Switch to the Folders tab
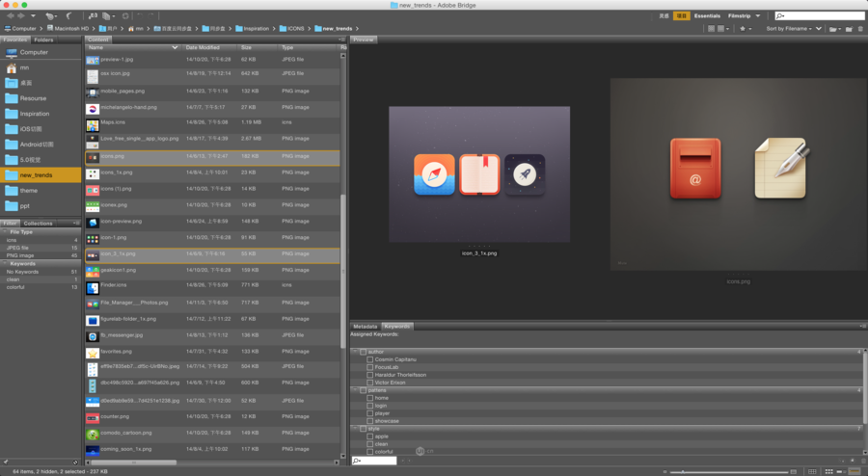This screenshot has height=476, width=868. [43, 40]
